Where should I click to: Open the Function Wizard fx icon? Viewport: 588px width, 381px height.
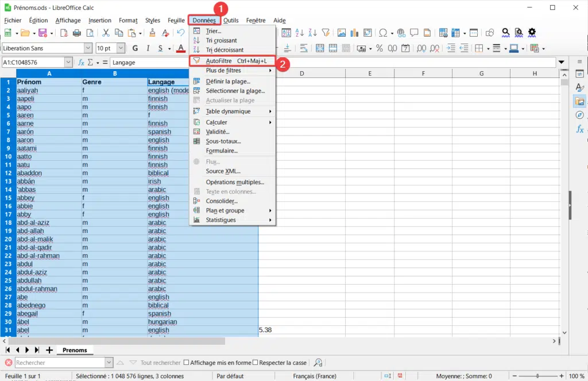(81, 62)
